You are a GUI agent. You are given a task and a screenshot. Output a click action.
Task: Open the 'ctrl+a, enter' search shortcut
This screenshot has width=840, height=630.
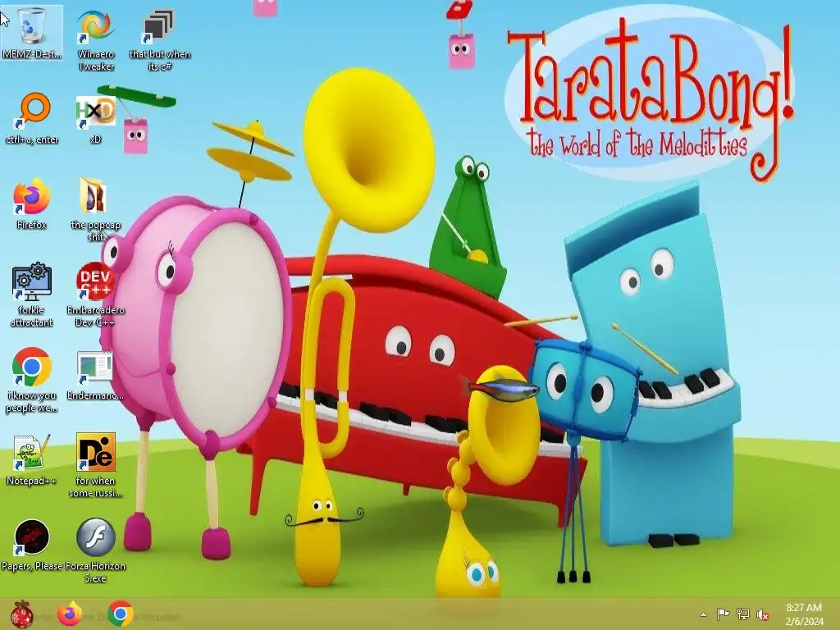click(x=32, y=118)
